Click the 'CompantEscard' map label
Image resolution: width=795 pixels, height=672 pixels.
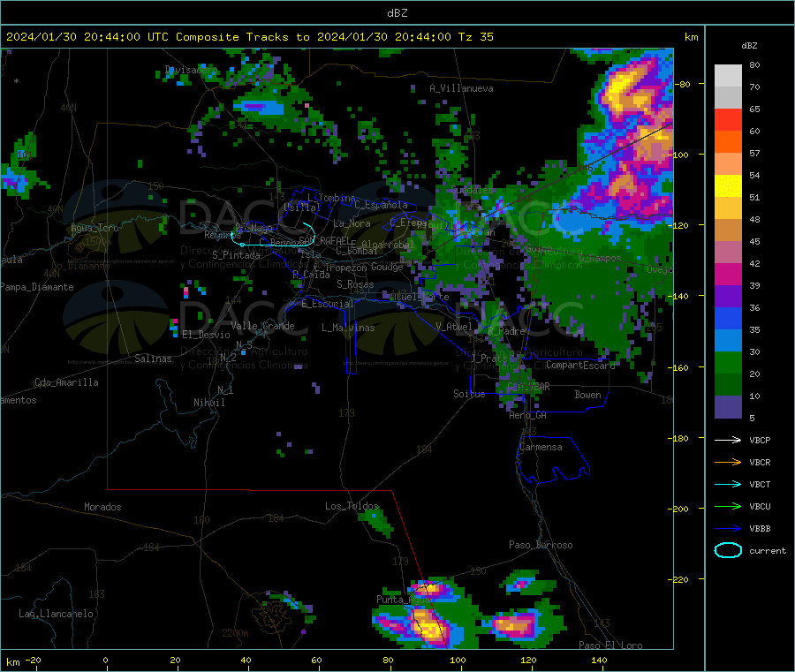pos(580,365)
